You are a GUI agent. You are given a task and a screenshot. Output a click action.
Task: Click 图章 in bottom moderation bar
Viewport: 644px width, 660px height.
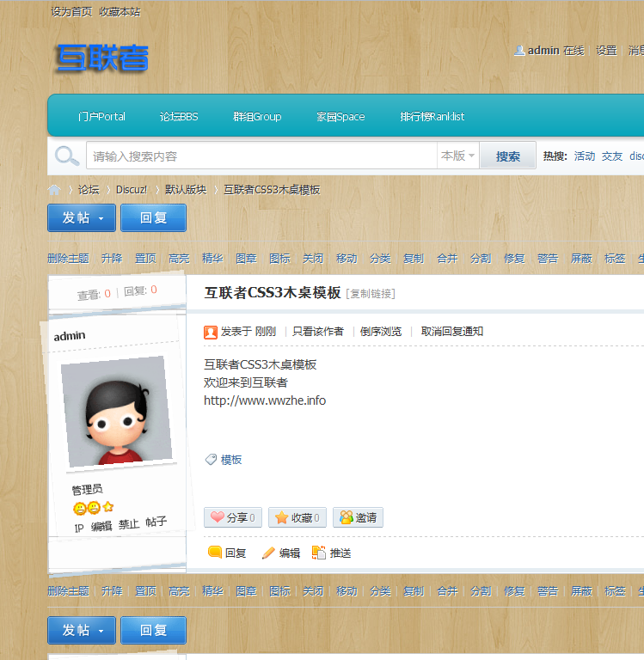point(246,591)
